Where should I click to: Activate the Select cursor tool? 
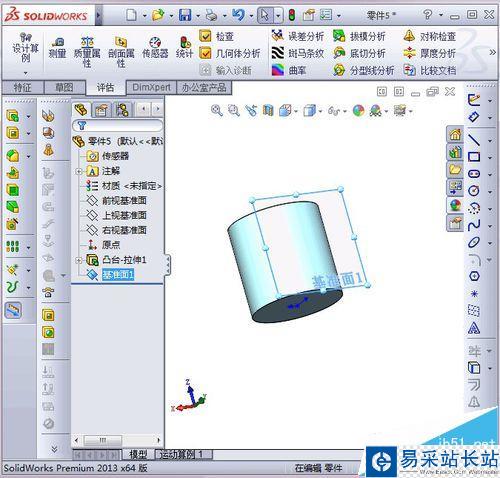[265, 15]
